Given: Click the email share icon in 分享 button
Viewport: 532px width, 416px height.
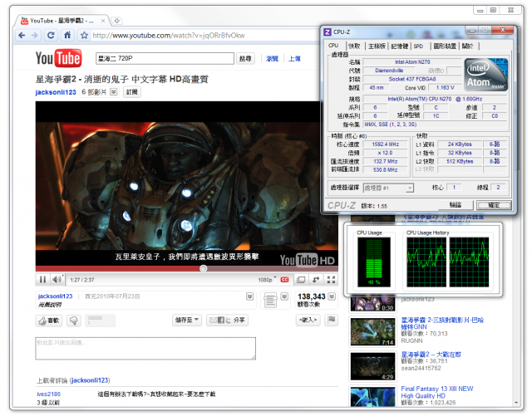Looking at the screenshot, I should 213,320.
